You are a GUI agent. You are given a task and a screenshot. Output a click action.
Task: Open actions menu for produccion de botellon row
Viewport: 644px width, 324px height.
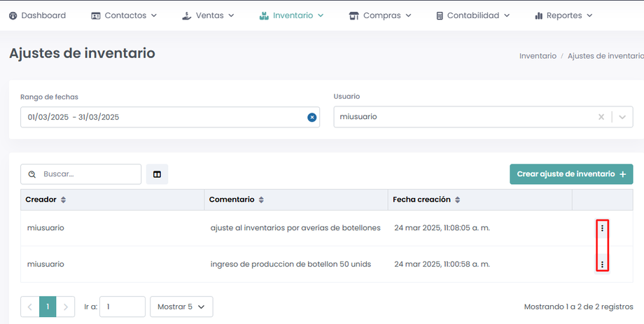[602, 265]
